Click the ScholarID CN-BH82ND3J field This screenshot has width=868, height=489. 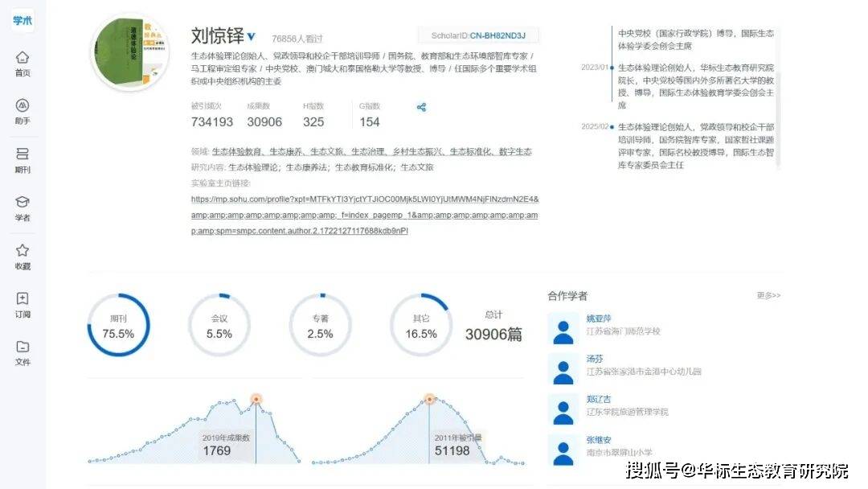click(x=478, y=35)
